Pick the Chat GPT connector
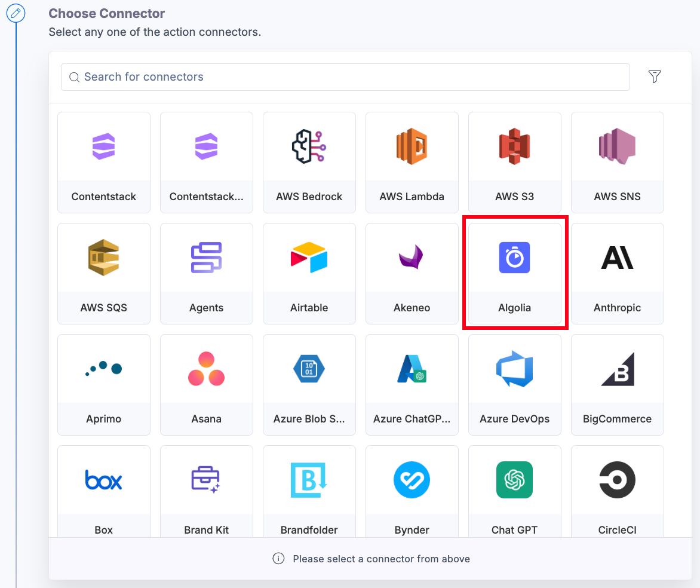 pos(514,491)
